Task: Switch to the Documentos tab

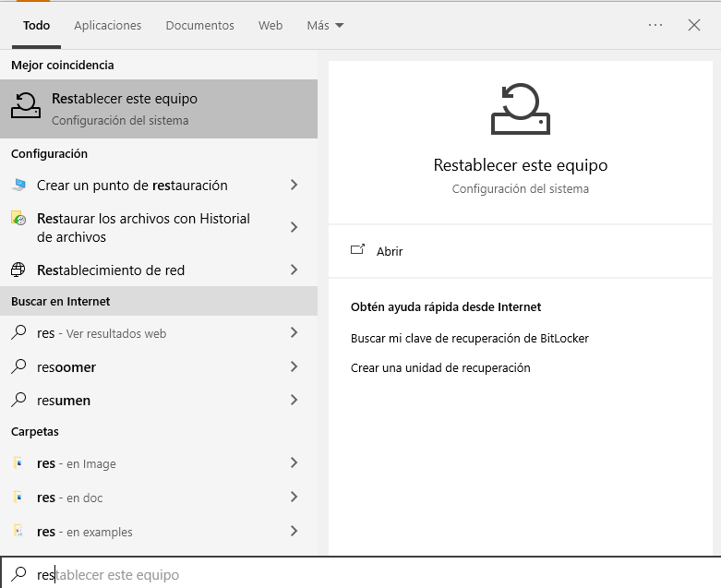Action: click(x=199, y=25)
